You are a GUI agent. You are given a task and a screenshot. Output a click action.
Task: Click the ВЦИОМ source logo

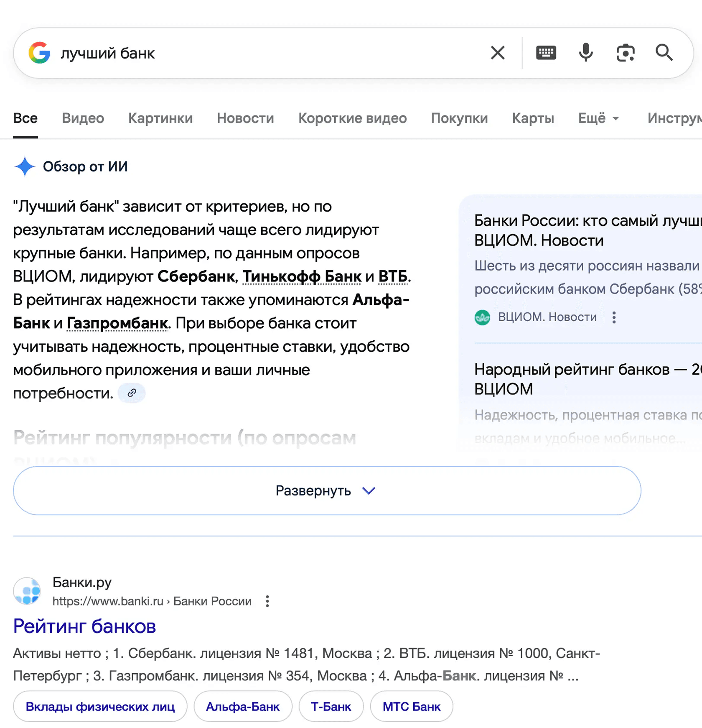(483, 317)
